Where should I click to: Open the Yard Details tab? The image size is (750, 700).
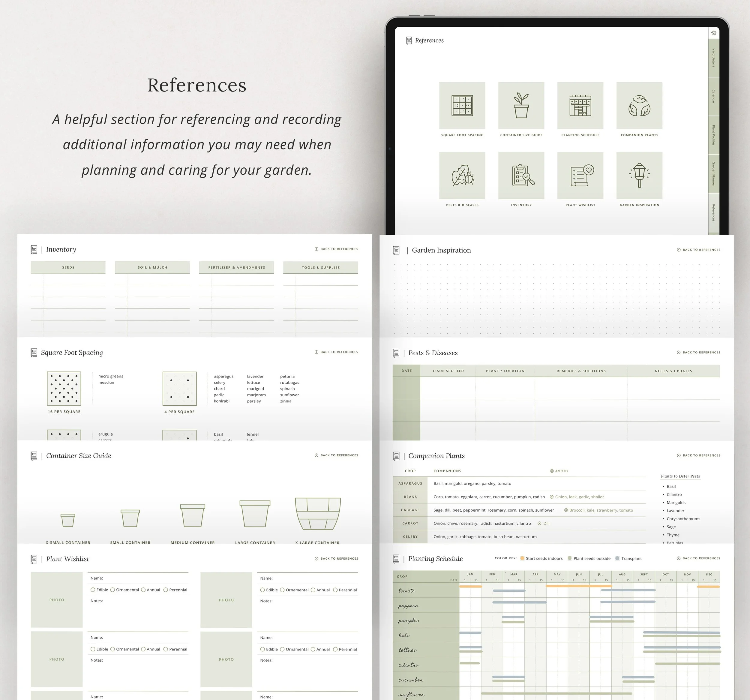pos(713,59)
